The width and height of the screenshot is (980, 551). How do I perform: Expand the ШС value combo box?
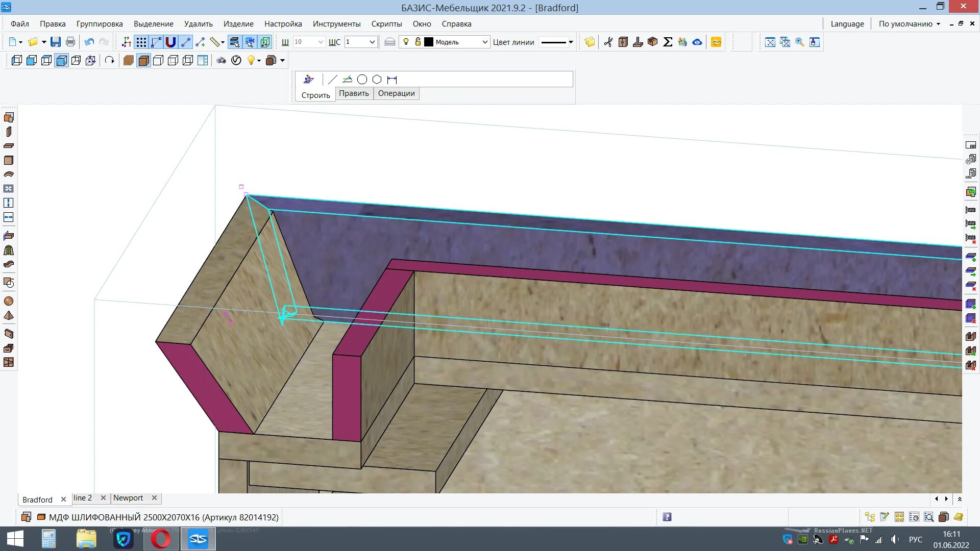pyautogui.click(x=372, y=42)
